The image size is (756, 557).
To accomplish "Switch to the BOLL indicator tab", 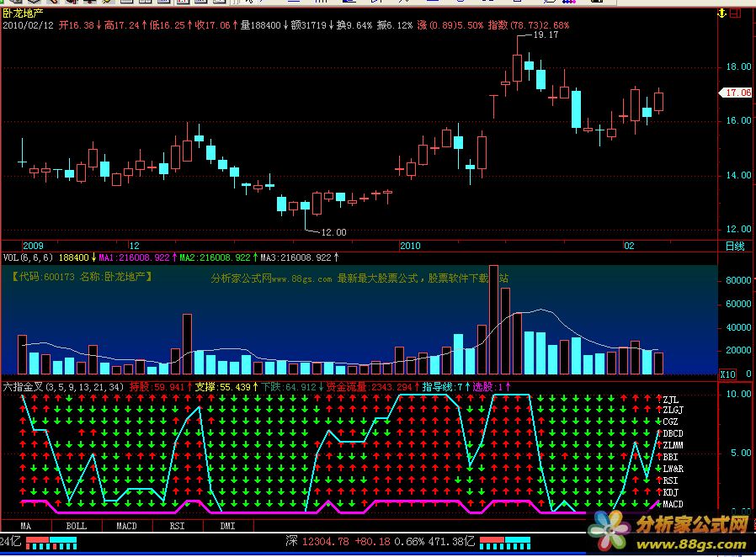I will [76, 526].
